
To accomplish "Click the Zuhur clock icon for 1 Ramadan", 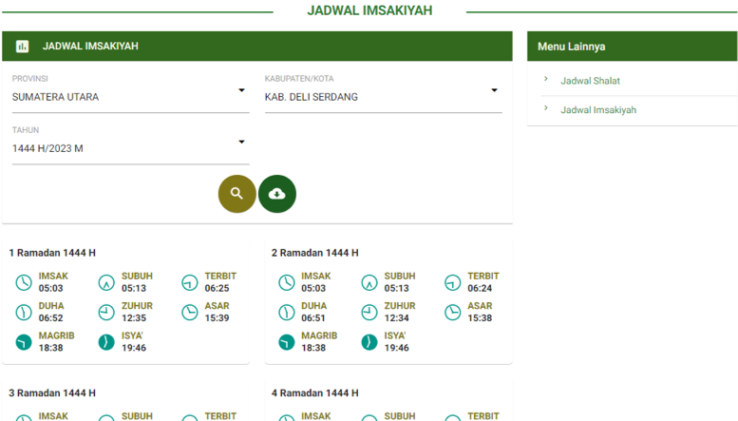I will [x=106, y=312].
